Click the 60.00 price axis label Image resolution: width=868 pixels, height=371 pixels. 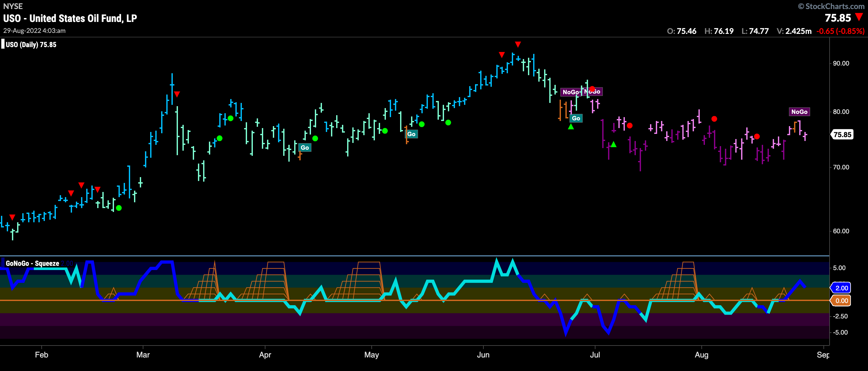841,231
